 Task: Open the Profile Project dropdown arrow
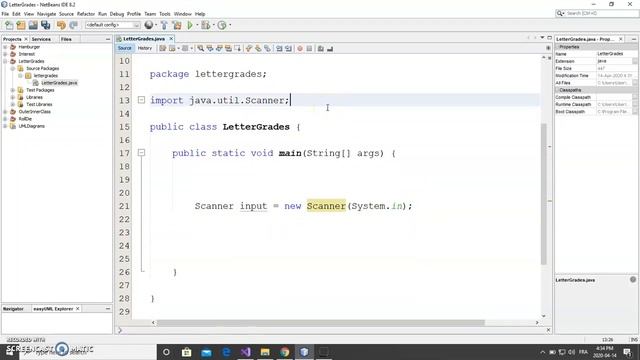(x=230, y=25)
